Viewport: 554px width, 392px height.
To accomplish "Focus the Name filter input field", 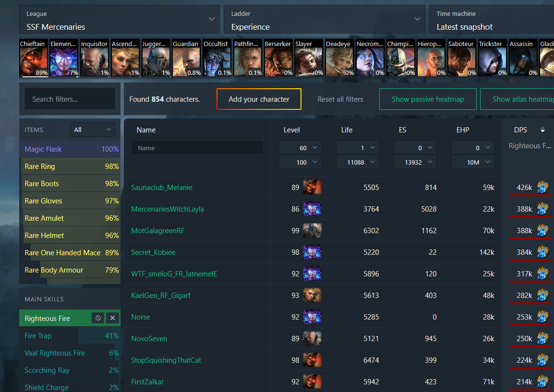I will [197, 148].
